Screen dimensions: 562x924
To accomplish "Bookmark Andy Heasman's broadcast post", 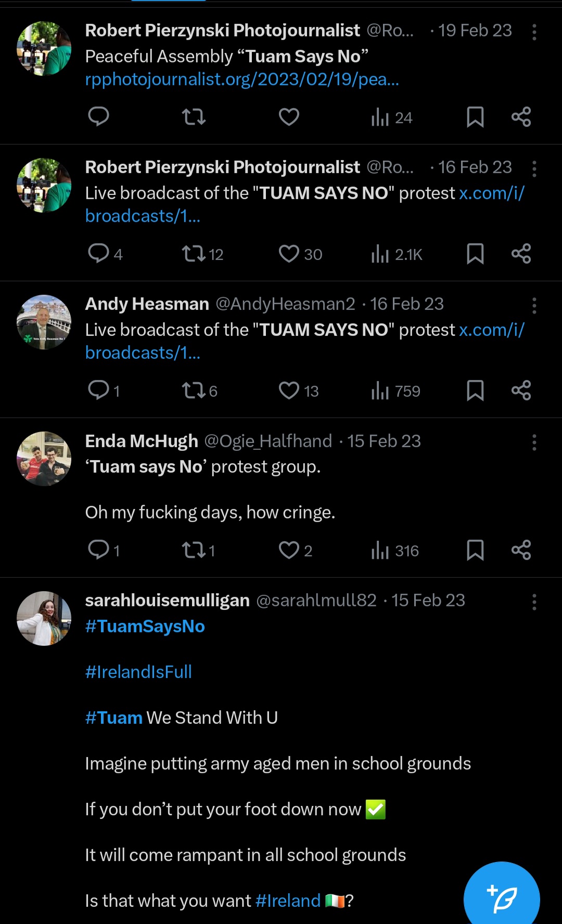I will (x=475, y=391).
